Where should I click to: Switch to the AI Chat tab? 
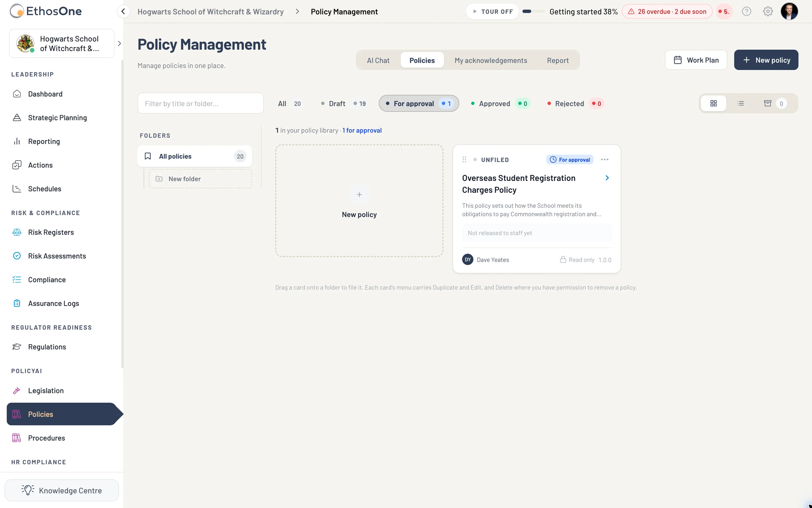[378, 60]
